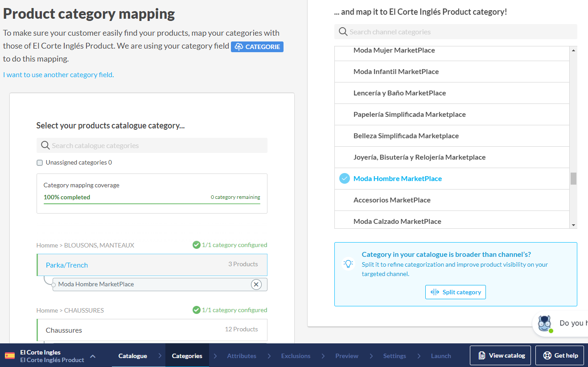Focus the Search catalogue categories field
This screenshot has height=367, width=588.
(152, 145)
